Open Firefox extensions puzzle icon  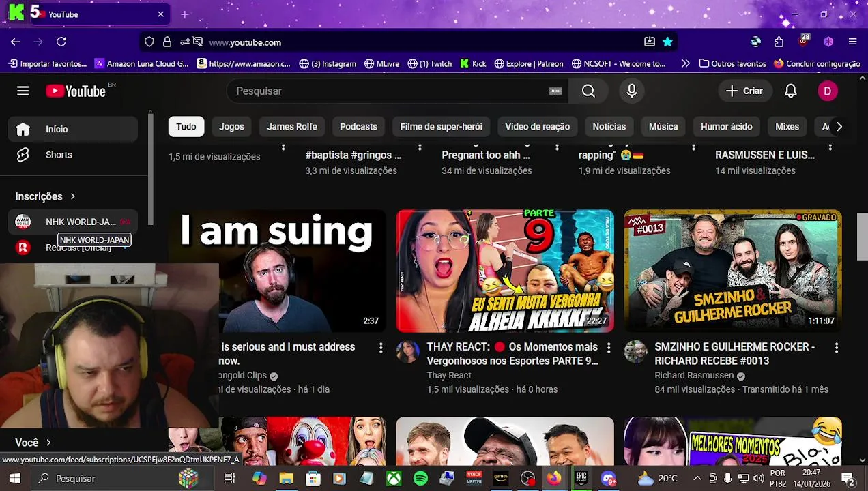pos(779,42)
